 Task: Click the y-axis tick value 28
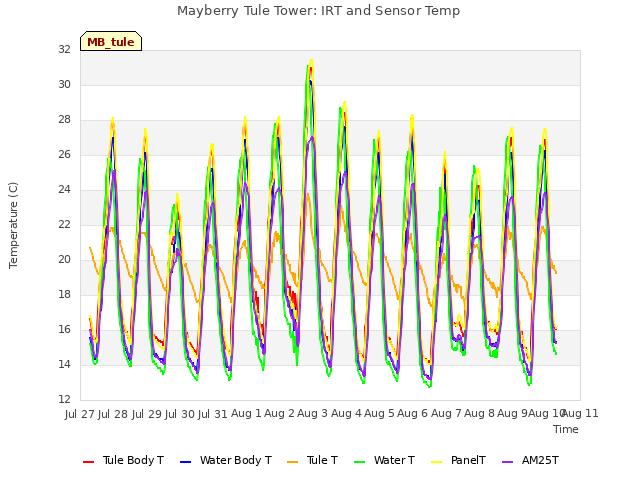[x=64, y=120]
